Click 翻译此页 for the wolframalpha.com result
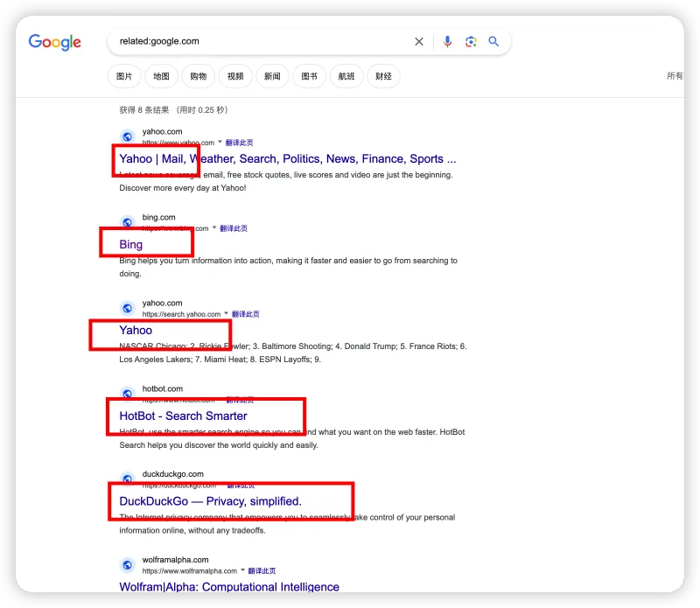The image size is (700, 608). [262, 570]
